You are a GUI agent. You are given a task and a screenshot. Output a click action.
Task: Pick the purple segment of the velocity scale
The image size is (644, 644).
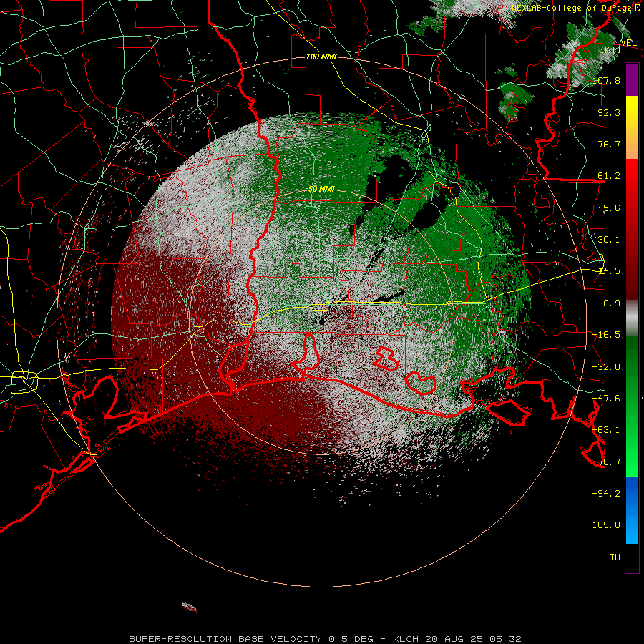(x=632, y=79)
